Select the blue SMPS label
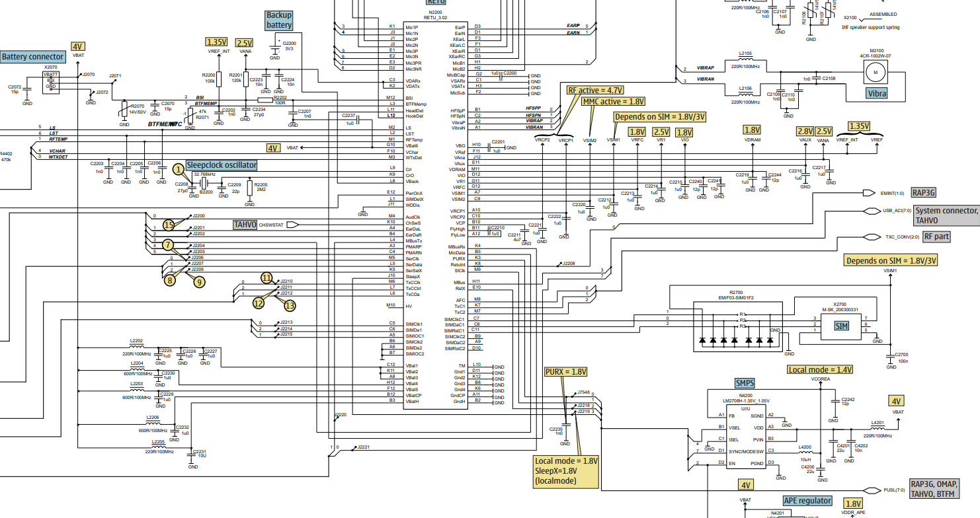The image size is (980, 518). (745, 383)
